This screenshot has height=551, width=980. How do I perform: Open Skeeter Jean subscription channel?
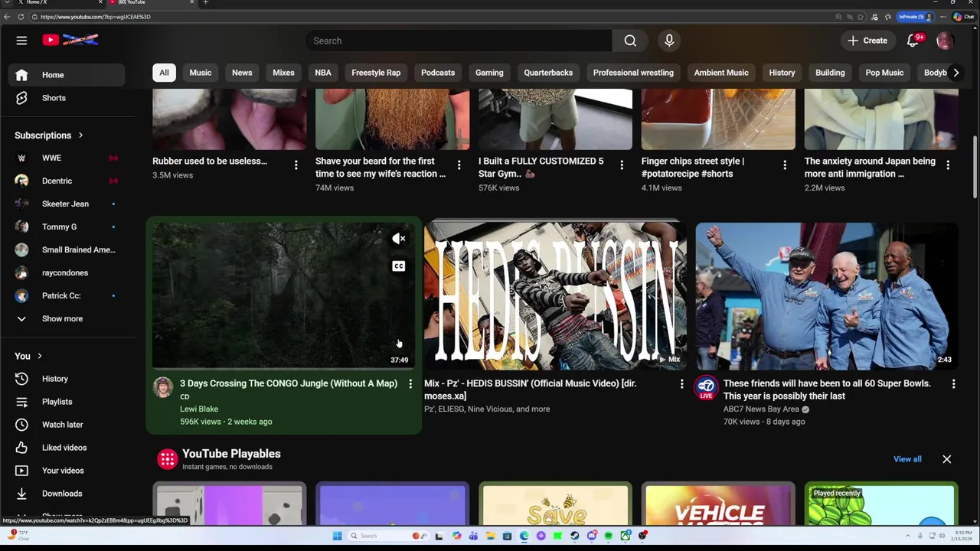[67, 204]
